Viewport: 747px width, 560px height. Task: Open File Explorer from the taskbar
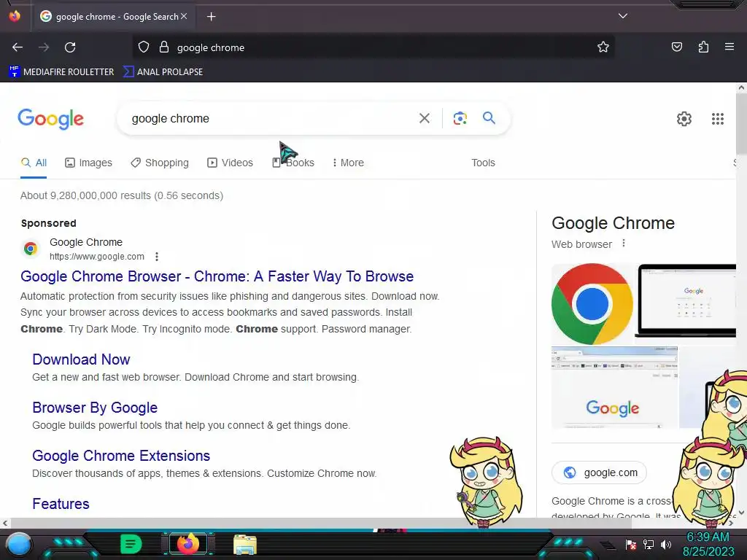point(245,544)
